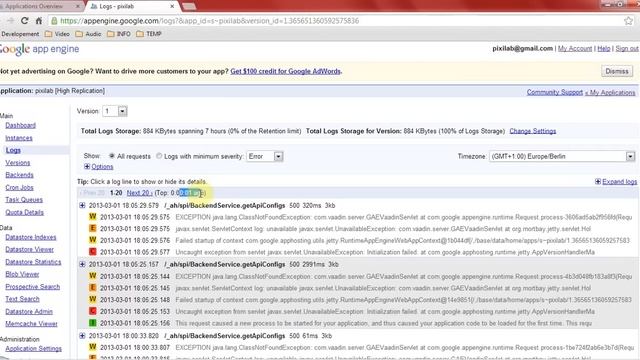Click Get $100 credit for Google AdWords

(x=285, y=71)
